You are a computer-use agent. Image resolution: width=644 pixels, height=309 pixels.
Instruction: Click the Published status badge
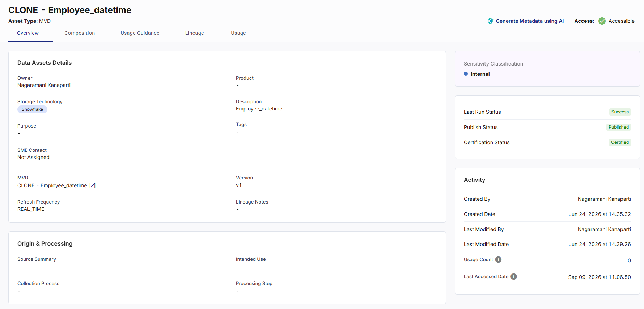tap(619, 127)
